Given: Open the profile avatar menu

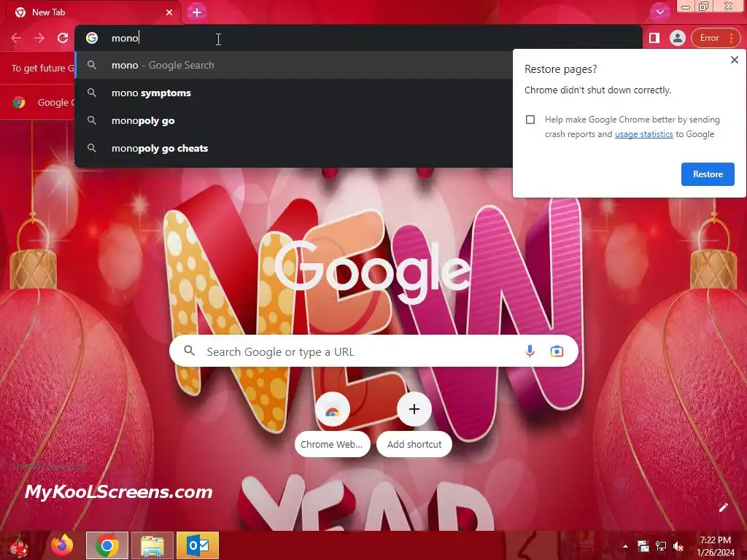Looking at the screenshot, I should tap(677, 38).
